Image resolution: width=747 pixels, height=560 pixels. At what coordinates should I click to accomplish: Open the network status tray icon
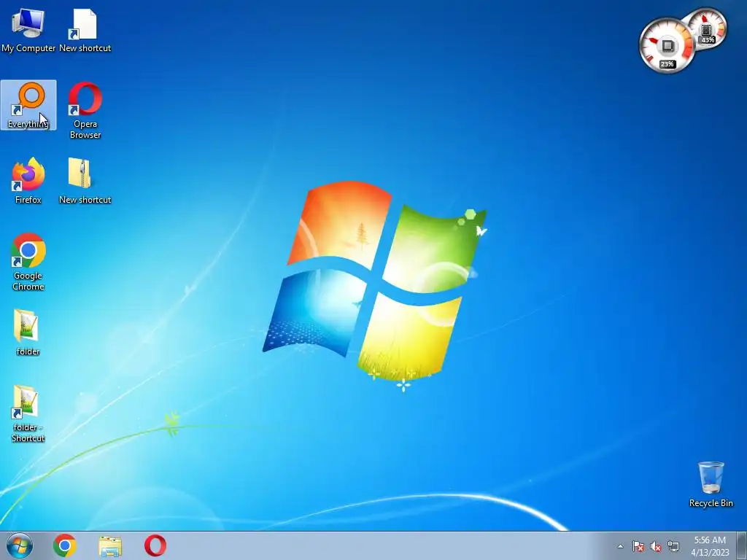coord(673,546)
